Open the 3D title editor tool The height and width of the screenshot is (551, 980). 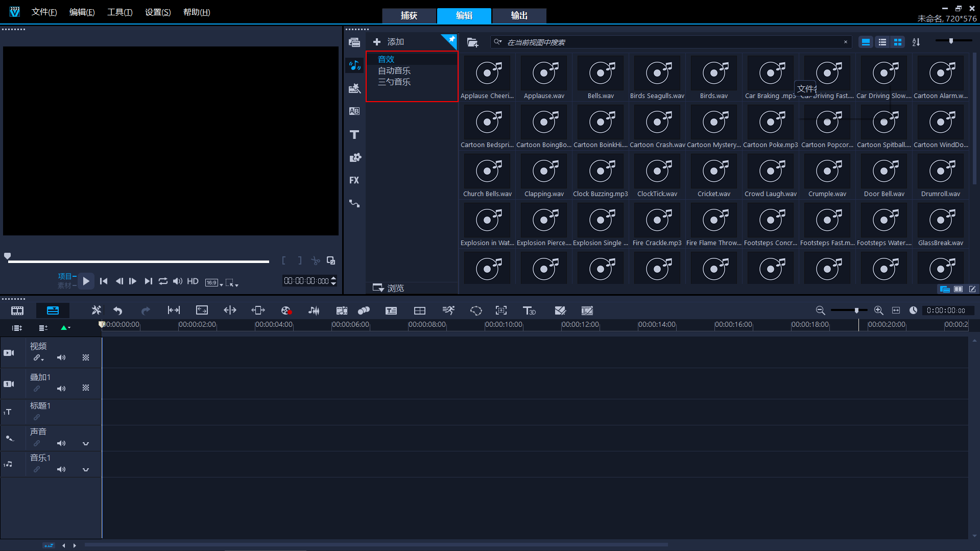529,310
